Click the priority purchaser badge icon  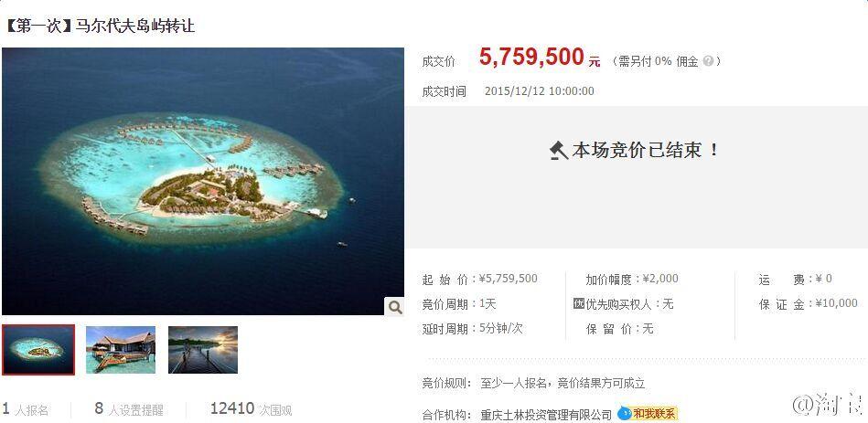click(579, 303)
